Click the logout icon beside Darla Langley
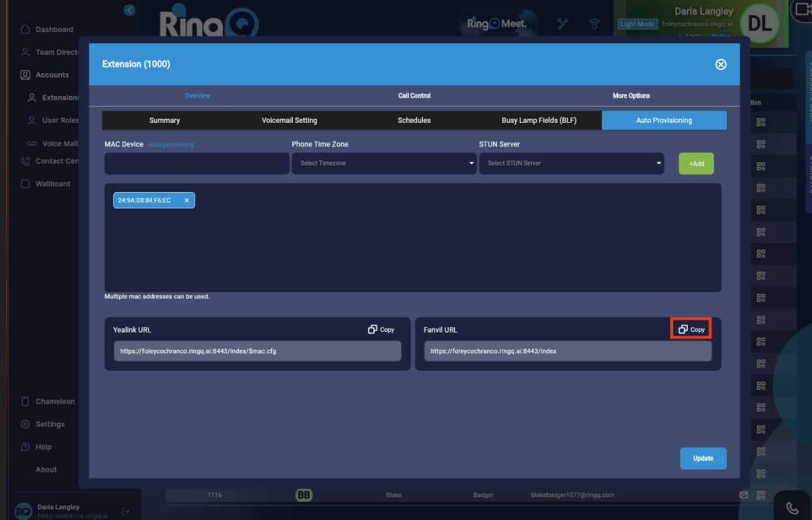The width and height of the screenshot is (812, 520). pyautogui.click(x=126, y=511)
